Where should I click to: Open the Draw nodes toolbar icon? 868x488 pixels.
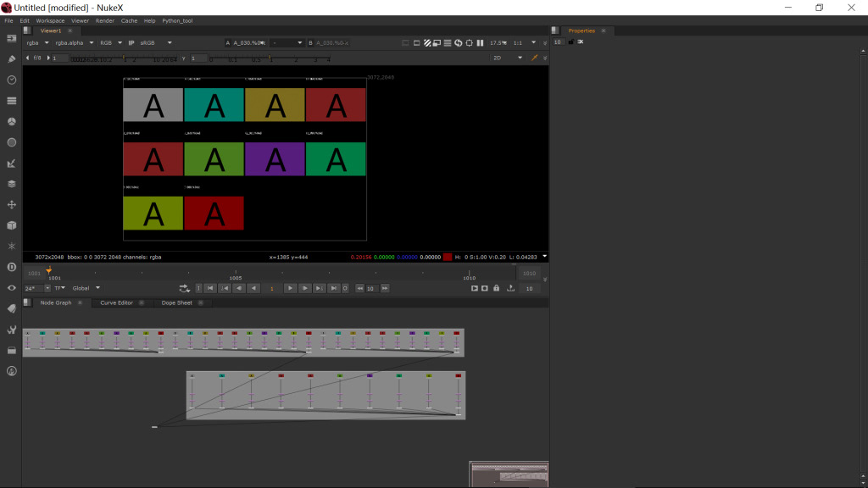(12, 59)
